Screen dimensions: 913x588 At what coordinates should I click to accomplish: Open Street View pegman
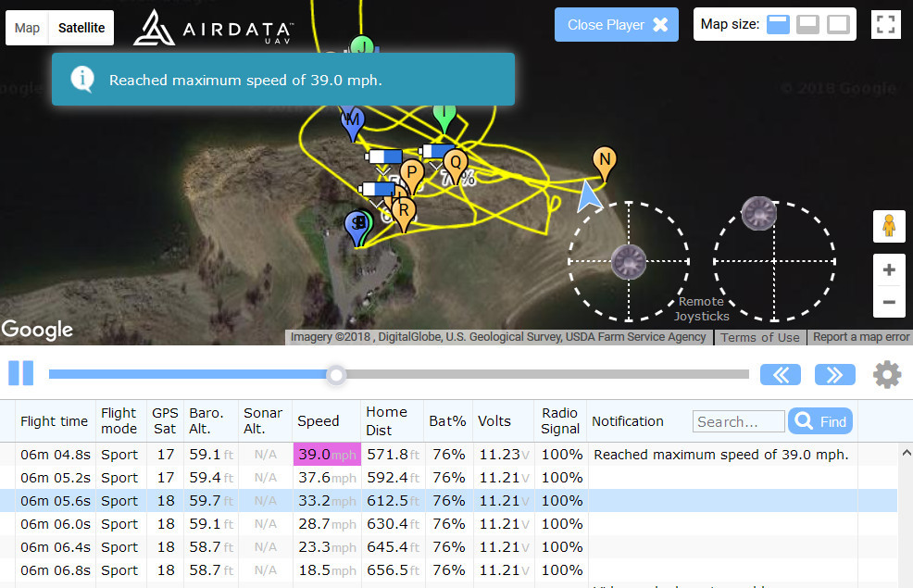(889, 226)
